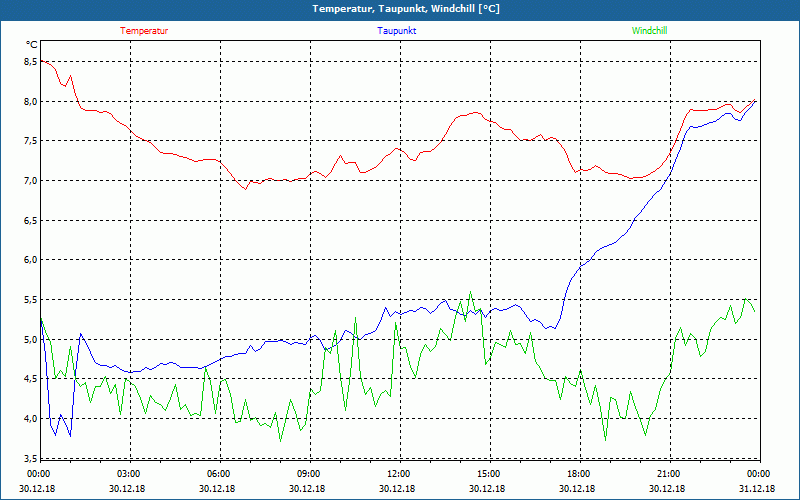Viewport: 800px width, 500px height.
Task: Click the 09:00 time axis label
Action: (x=308, y=474)
